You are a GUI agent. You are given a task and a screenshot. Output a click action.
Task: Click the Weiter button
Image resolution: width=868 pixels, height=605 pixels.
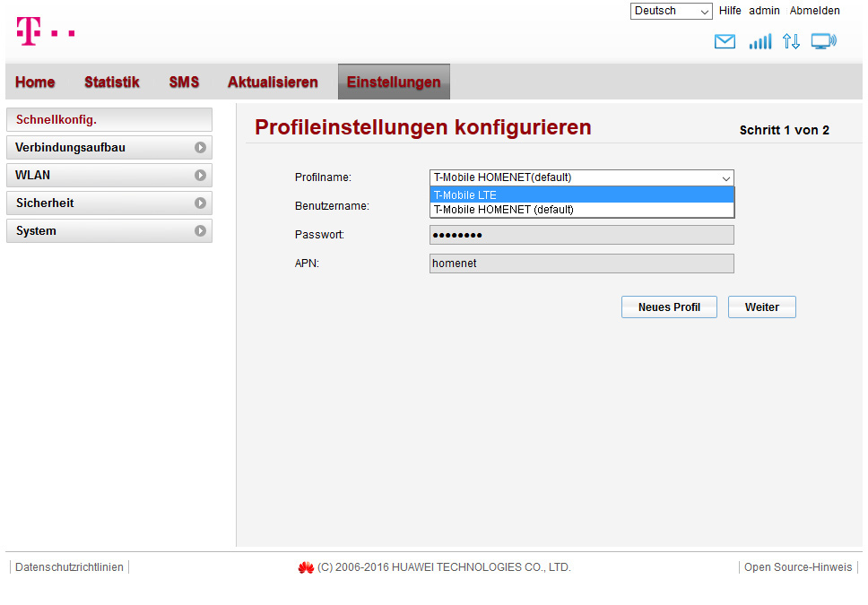(761, 307)
